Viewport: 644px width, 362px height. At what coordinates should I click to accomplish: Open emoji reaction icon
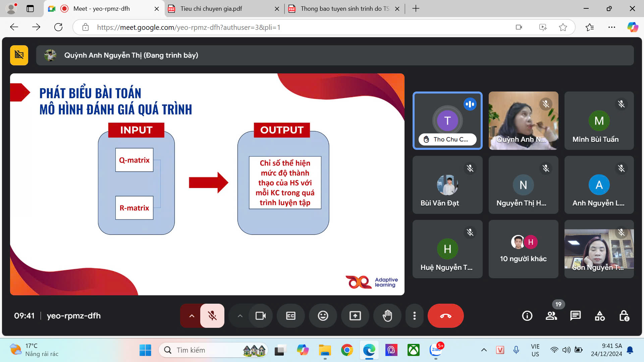pos(323,316)
